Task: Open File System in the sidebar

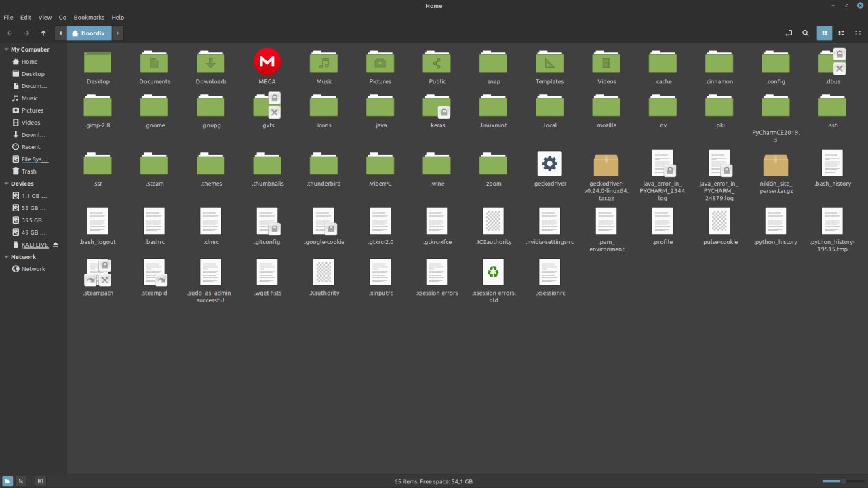Action: (x=33, y=159)
